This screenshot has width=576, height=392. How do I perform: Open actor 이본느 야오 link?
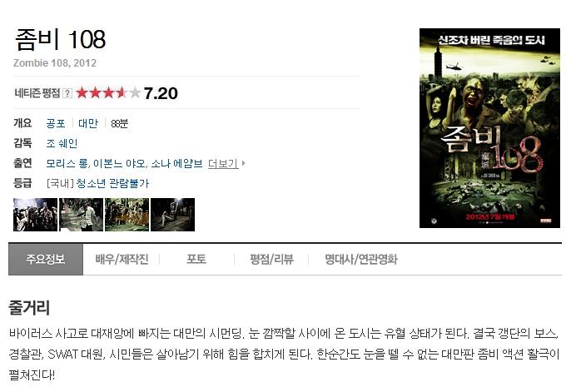click(119, 163)
